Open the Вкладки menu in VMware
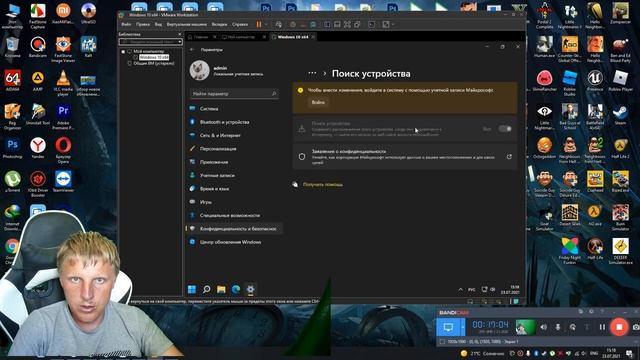Image resolution: width=640 pixels, height=360 pixels. pyautogui.click(x=219, y=24)
